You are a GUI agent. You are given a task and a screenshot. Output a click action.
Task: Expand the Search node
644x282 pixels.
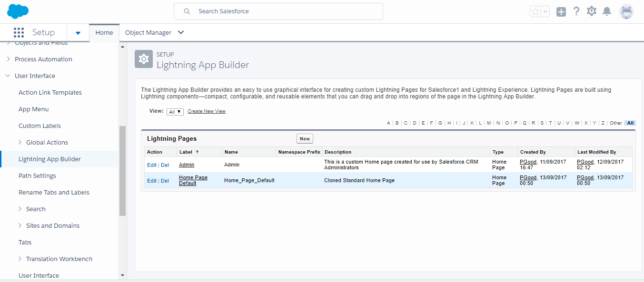(20, 209)
